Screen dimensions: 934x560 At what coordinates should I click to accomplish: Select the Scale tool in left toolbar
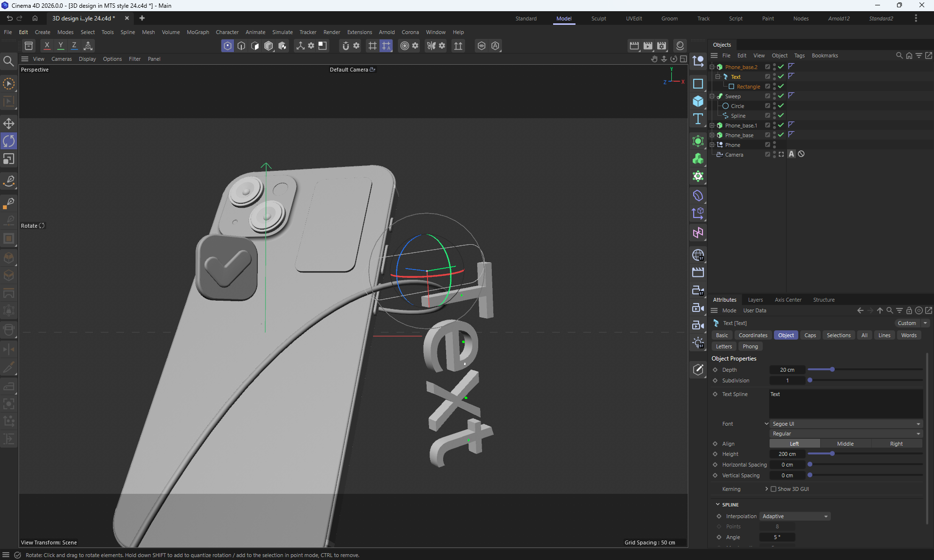[x=9, y=159]
